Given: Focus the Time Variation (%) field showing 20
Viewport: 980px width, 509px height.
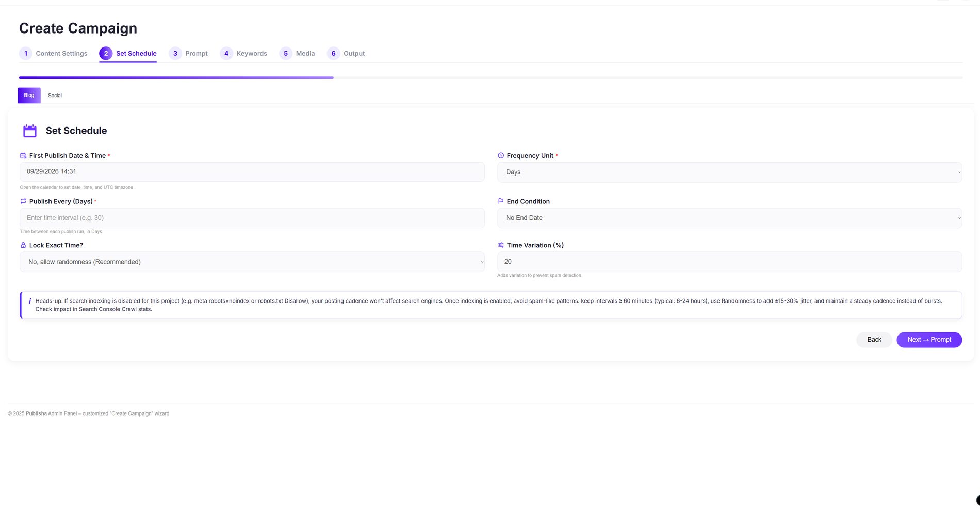Looking at the screenshot, I should [x=729, y=262].
